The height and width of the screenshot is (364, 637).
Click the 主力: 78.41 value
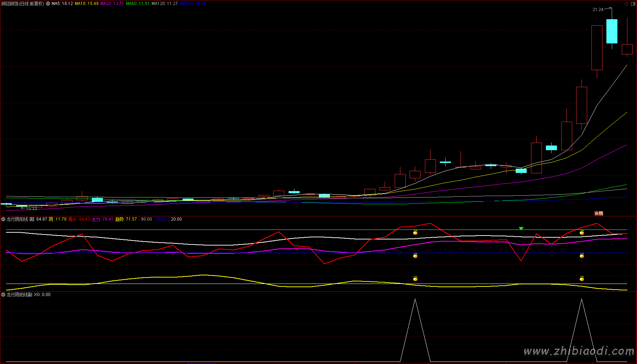102,219
